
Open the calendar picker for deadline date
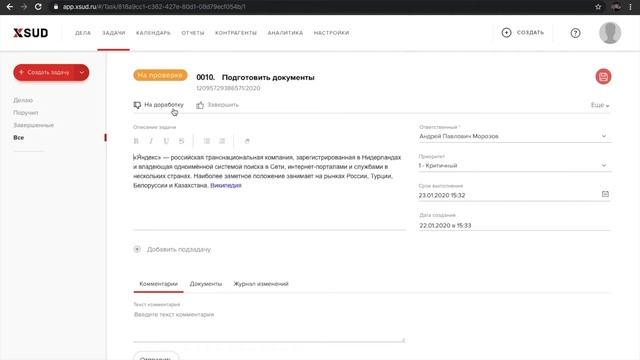pyautogui.click(x=605, y=194)
